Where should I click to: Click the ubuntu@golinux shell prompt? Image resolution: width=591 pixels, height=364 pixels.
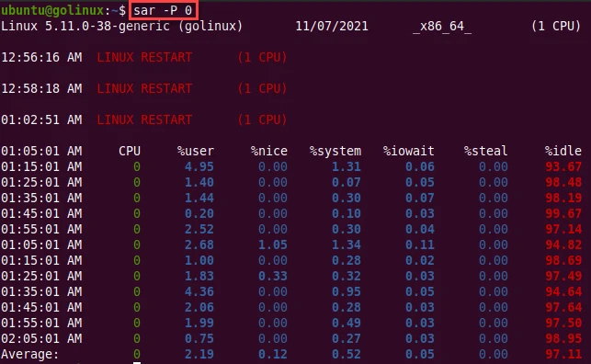[63, 10]
